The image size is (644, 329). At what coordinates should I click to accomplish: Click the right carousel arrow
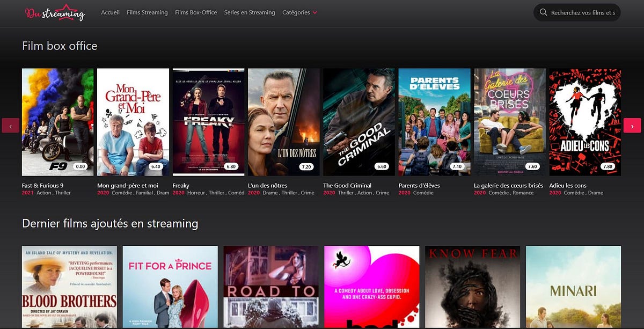(x=632, y=126)
